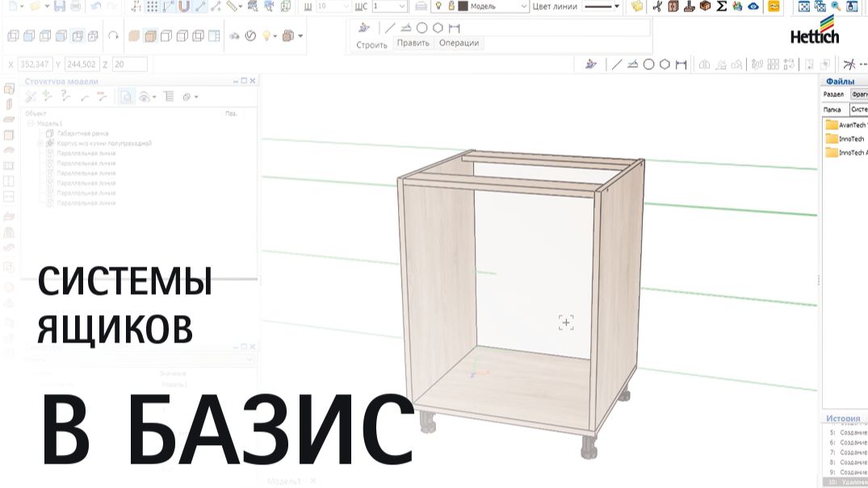Click the Print icon in top toolbar
The width and height of the screenshot is (868, 488).
click(75, 6)
